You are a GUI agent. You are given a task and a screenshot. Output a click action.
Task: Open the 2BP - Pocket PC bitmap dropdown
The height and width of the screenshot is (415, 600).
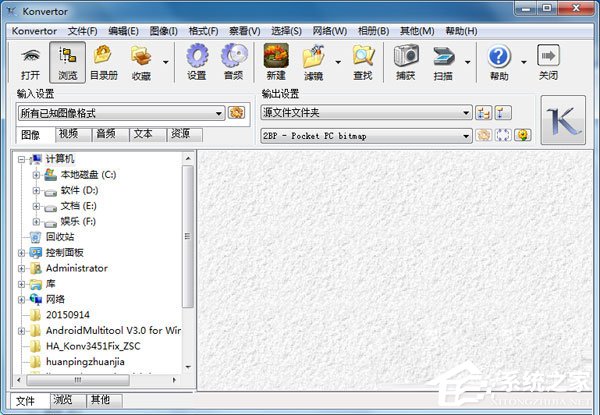(366, 136)
